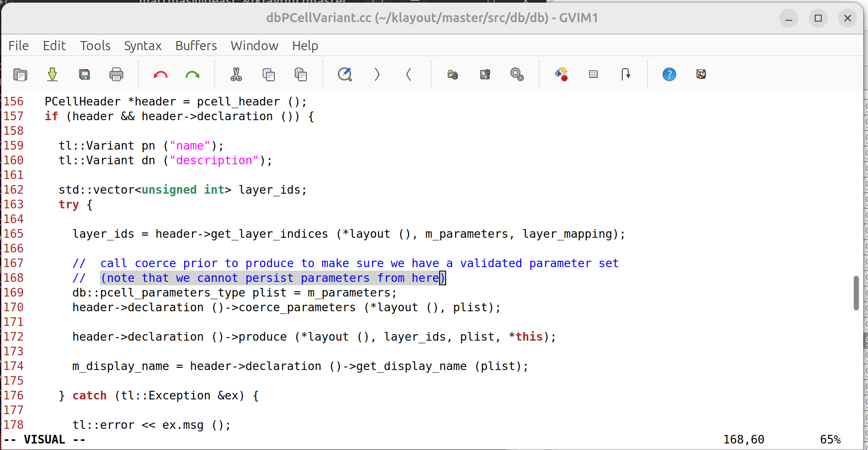The width and height of the screenshot is (868, 450).
Task: Paste from clipboard using the toolbar icon
Action: pyautogui.click(x=301, y=75)
